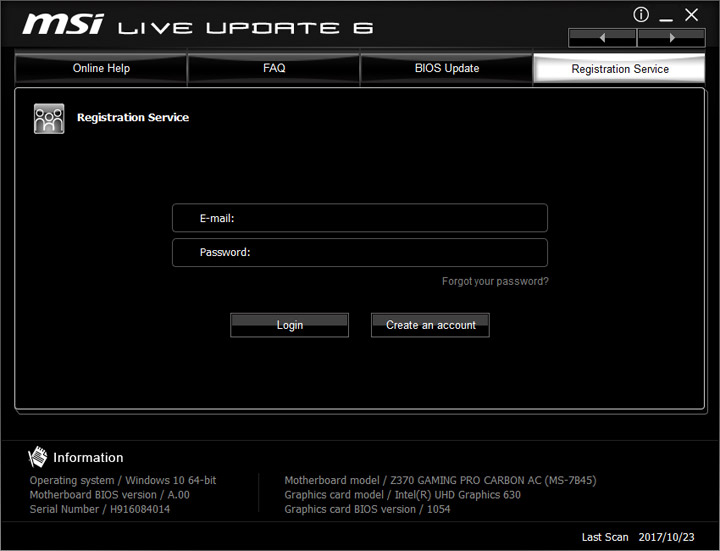Click the LIVE UPDATE 6 title text
This screenshot has width=720, height=551.
(246, 28)
